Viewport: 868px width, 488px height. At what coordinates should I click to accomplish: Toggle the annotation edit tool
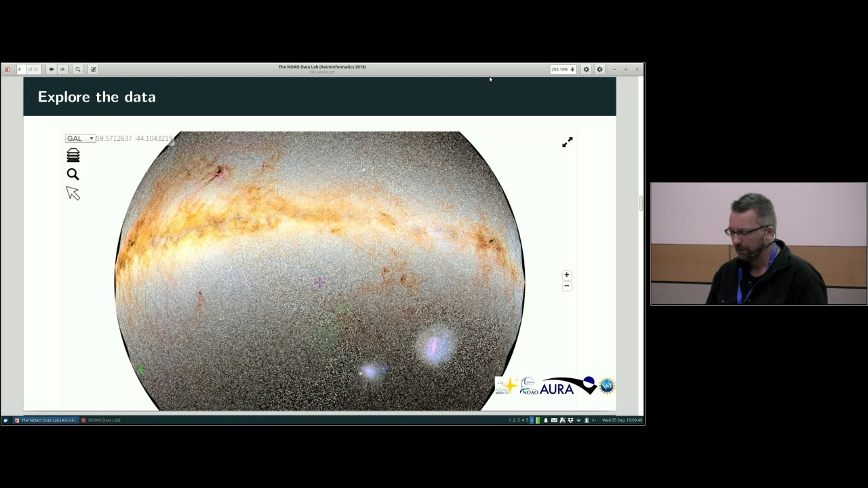point(94,69)
